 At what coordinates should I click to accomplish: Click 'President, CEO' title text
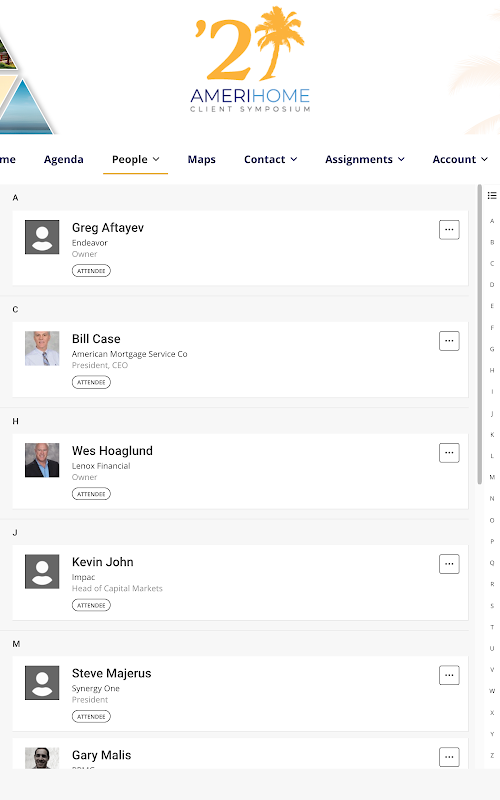pos(100,365)
